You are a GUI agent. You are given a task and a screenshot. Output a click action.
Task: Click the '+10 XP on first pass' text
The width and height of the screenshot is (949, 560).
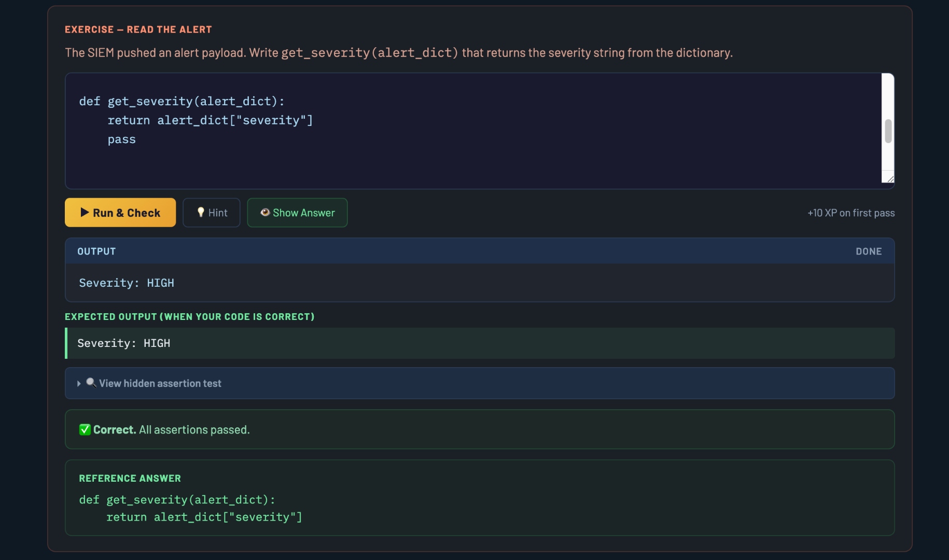(x=851, y=213)
